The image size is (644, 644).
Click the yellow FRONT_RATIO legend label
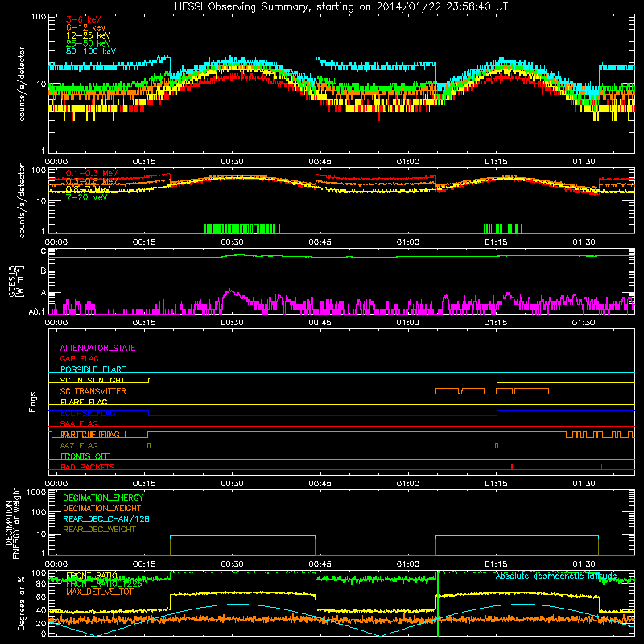pos(92,576)
